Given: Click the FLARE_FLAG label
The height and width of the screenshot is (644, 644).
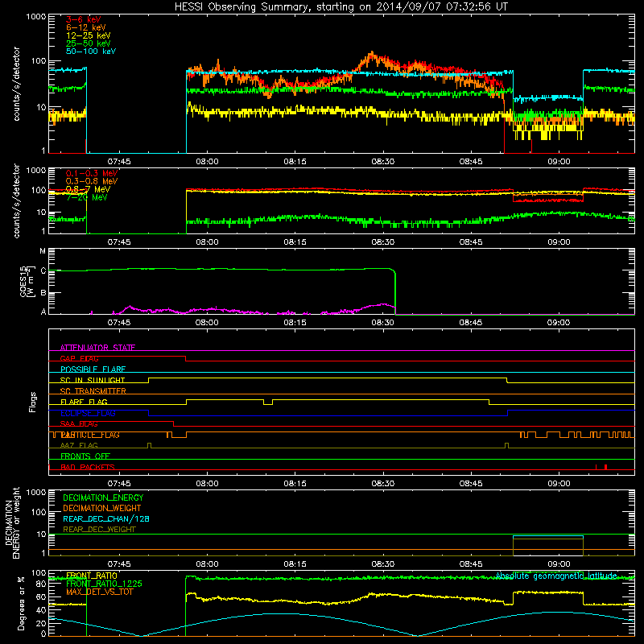Looking at the screenshot, I should tap(84, 402).
